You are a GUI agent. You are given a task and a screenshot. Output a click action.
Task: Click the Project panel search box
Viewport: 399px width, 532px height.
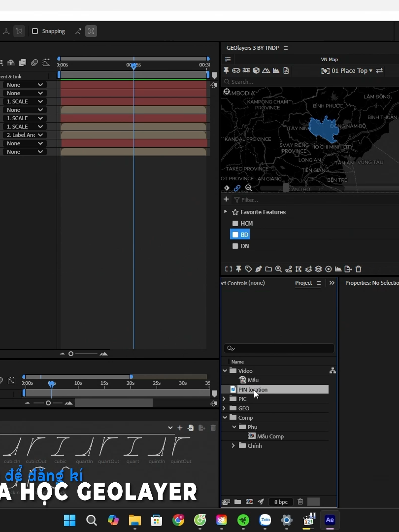pyautogui.click(x=279, y=348)
